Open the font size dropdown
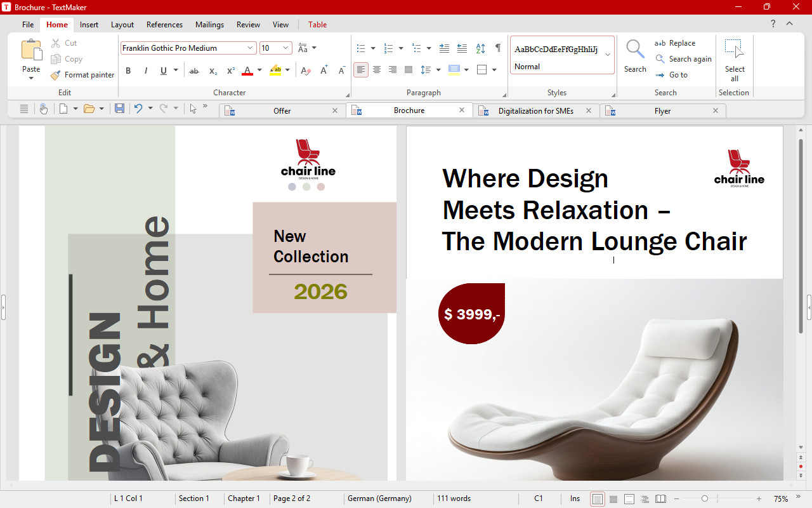The height and width of the screenshot is (508, 812). (286, 48)
